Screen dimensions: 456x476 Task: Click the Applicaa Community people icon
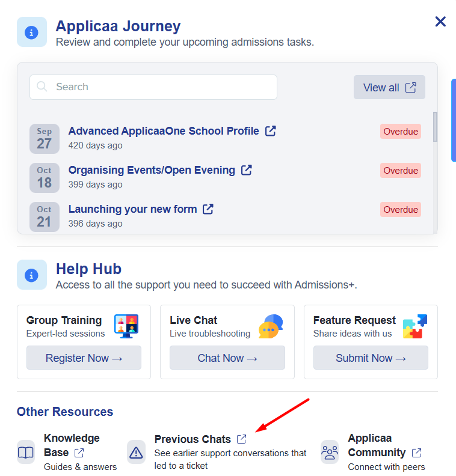pyautogui.click(x=330, y=452)
